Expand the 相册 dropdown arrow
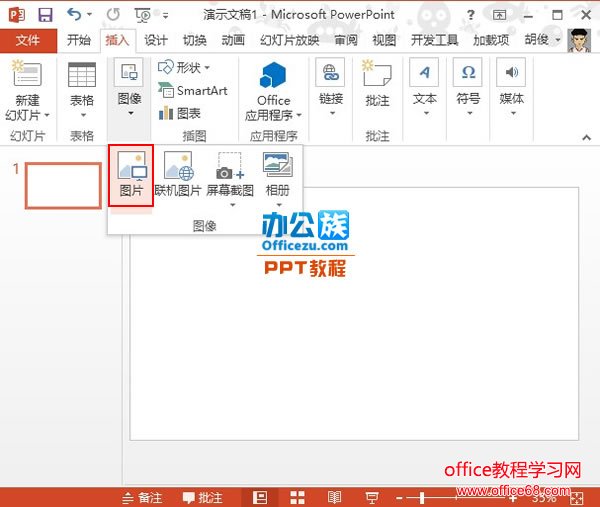600x507 pixels. point(279,205)
